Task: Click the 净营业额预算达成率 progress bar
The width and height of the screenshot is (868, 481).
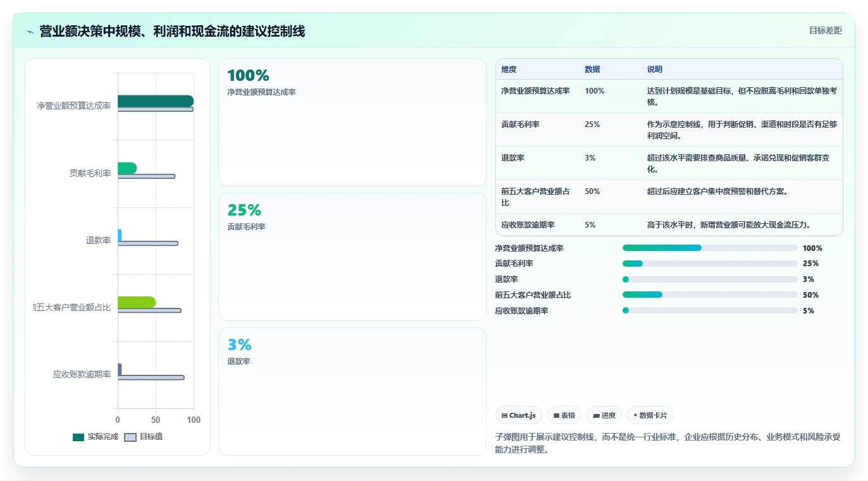Action: coord(710,248)
